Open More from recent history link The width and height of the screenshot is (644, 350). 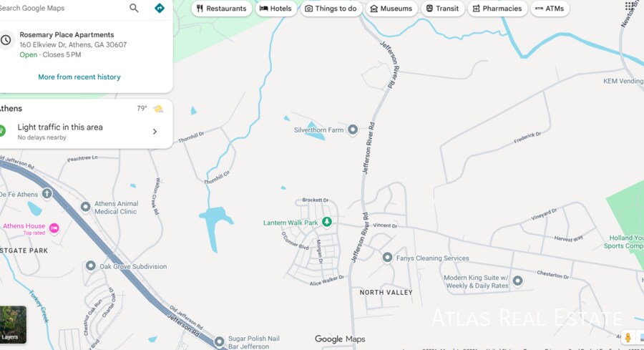pos(79,77)
